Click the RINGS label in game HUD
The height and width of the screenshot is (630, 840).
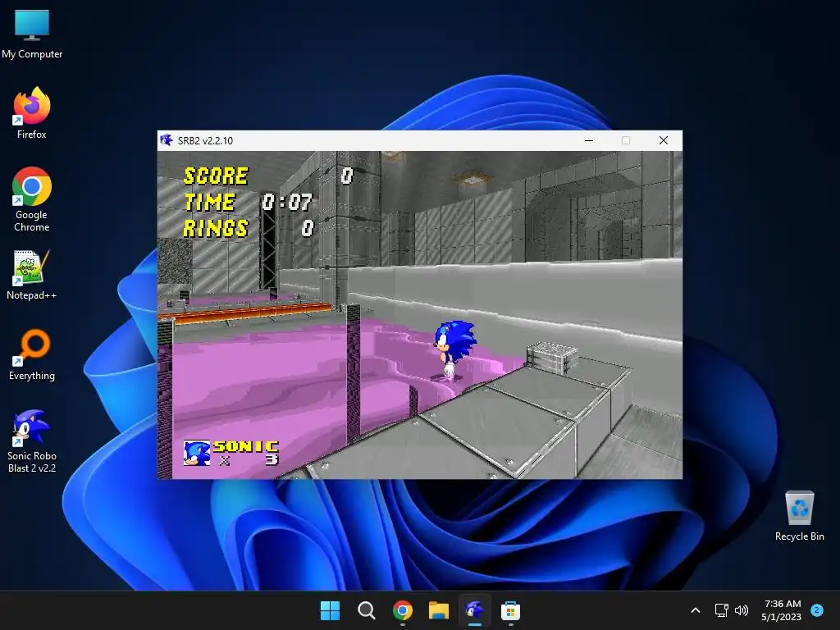click(x=216, y=229)
